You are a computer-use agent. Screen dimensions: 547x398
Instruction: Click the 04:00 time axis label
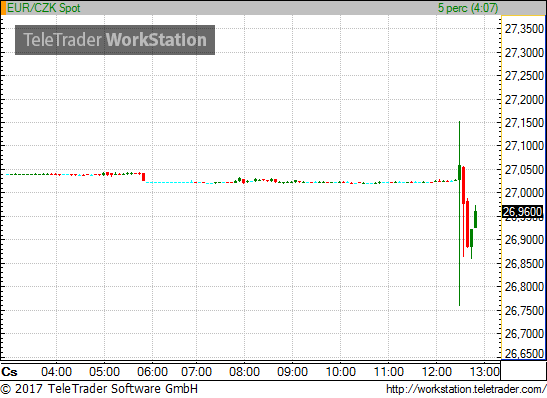pos(57,371)
